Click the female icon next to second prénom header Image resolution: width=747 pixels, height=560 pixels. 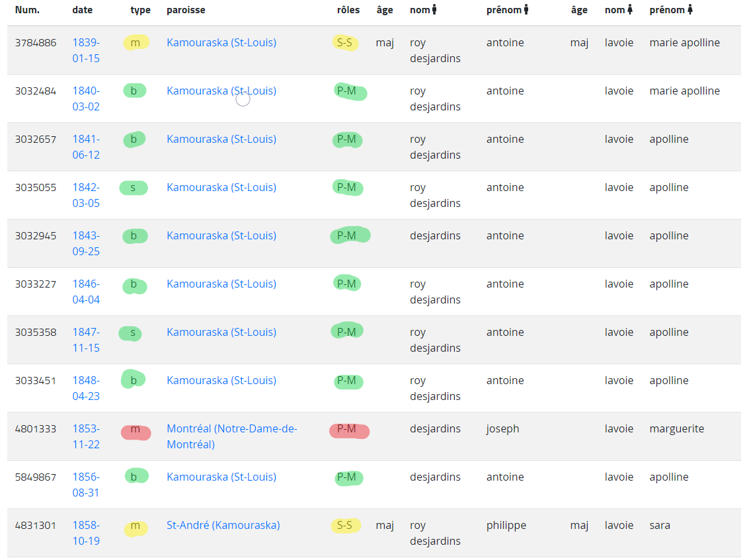coord(690,9)
